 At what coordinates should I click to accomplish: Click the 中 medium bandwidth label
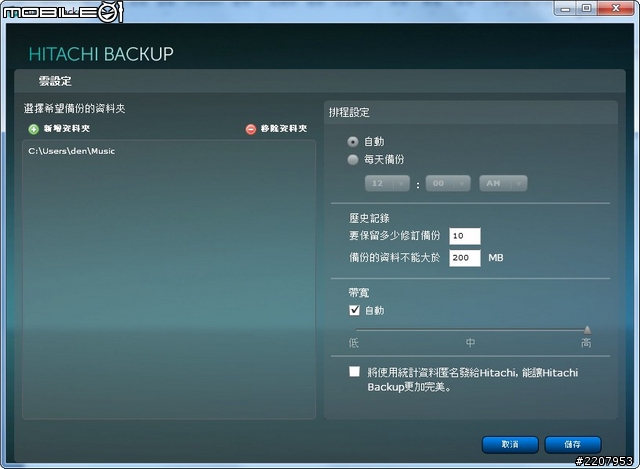pos(470,343)
